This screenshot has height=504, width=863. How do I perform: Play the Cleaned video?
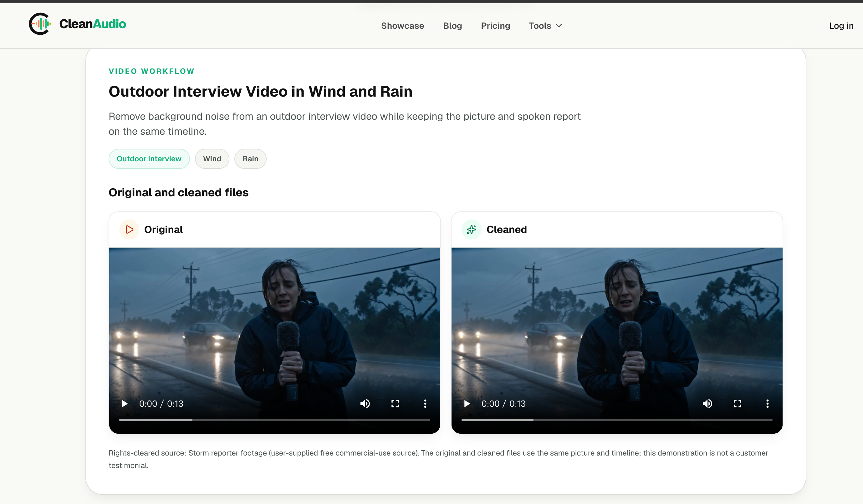467,404
